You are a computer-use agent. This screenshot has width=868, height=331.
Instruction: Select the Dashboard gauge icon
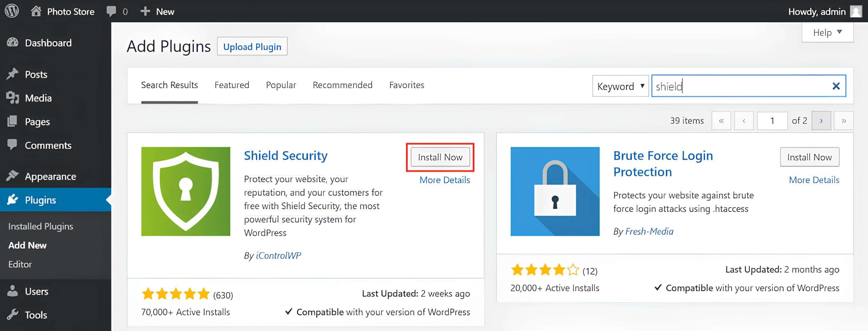[13, 43]
